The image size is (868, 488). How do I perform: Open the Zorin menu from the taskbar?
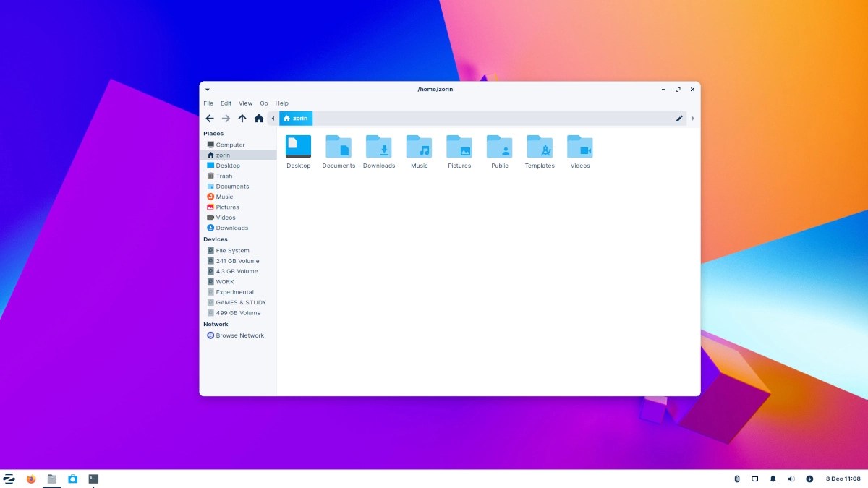tap(9, 479)
